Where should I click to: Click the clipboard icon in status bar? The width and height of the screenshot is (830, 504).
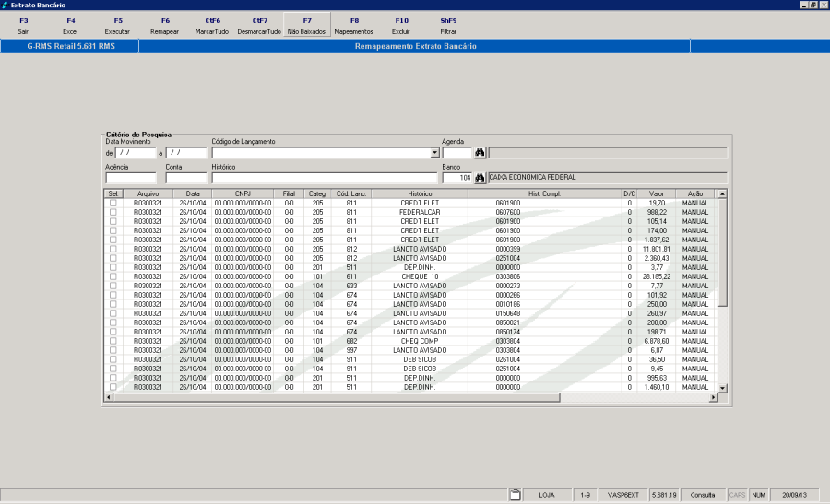515,495
